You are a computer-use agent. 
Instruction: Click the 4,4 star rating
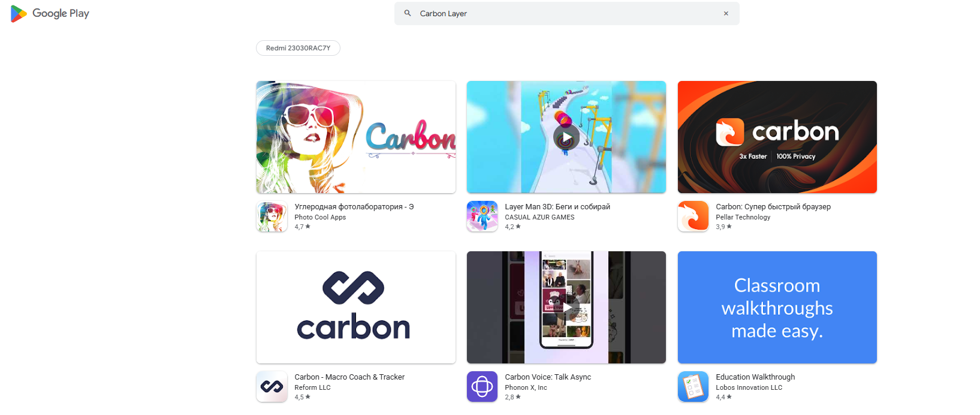pos(723,398)
